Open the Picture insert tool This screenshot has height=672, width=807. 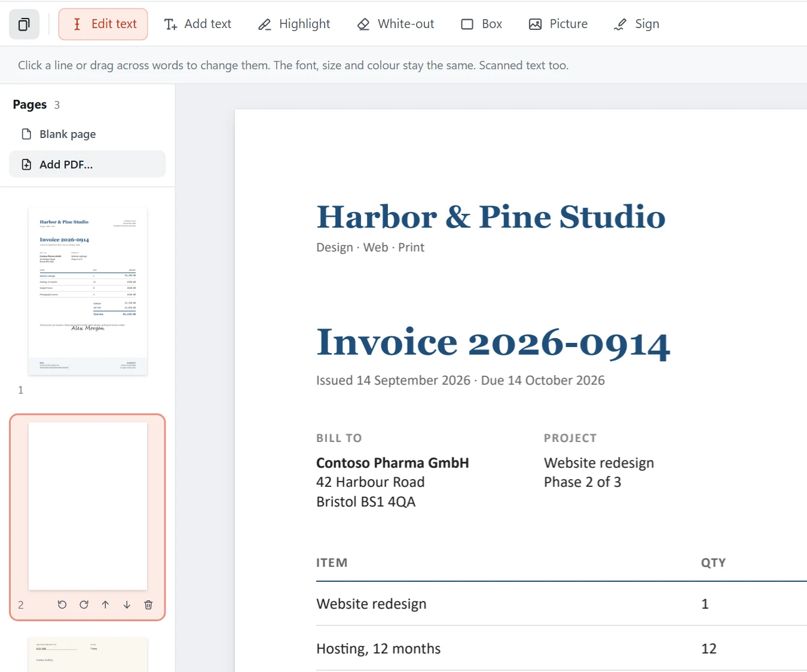558,24
